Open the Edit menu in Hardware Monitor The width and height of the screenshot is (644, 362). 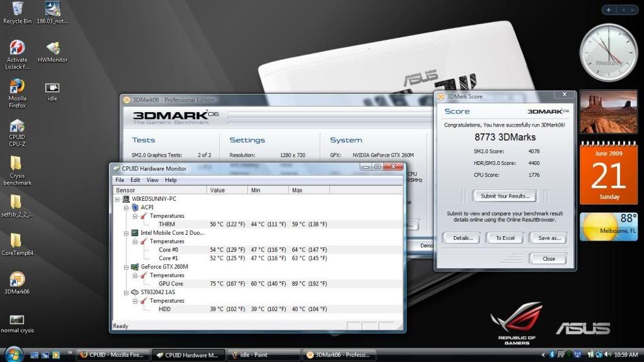[x=135, y=180]
